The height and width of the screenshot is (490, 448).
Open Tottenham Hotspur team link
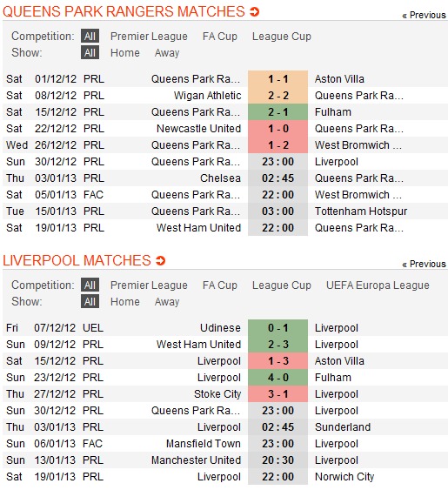[x=361, y=211]
